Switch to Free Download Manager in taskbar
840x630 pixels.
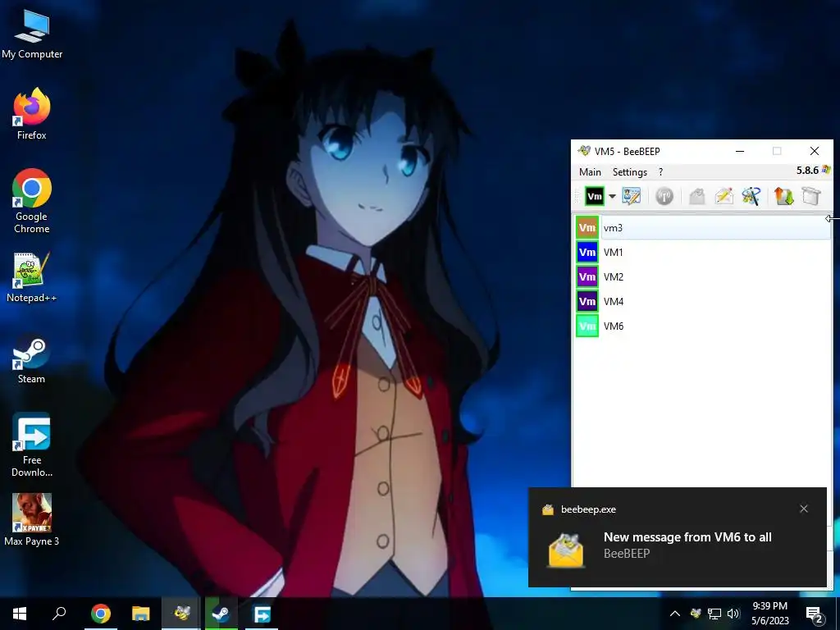pyautogui.click(x=262, y=614)
